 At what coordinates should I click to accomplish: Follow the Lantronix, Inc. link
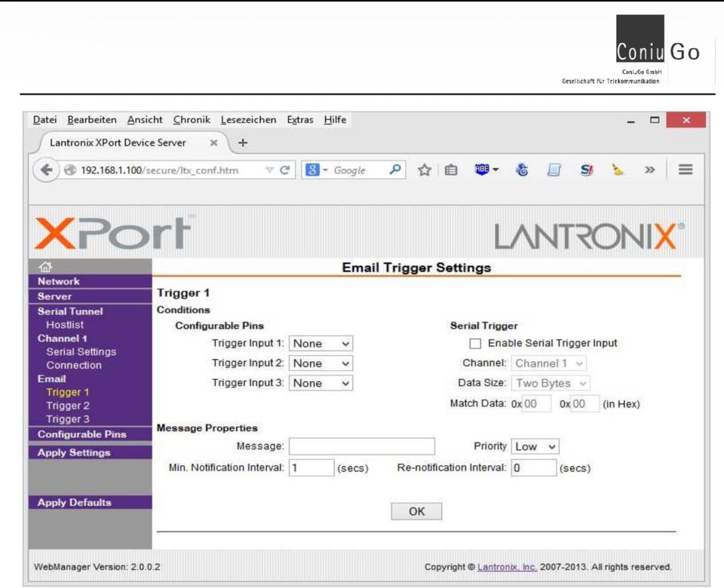[x=507, y=567]
